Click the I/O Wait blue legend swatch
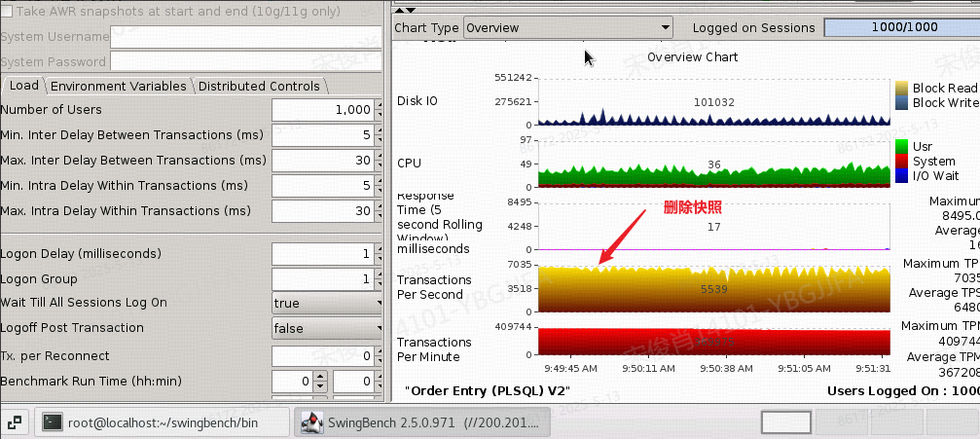 click(x=902, y=176)
